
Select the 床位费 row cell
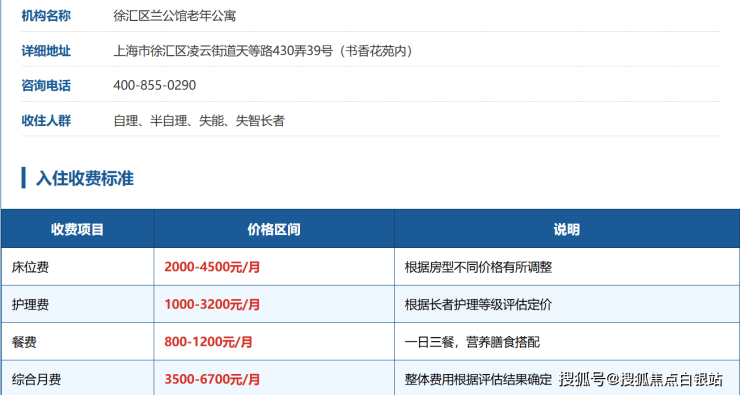[77, 267]
